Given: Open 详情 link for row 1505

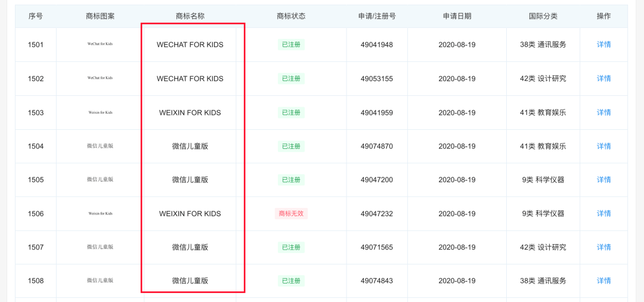Looking at the screenshot, I should [603, 180].
